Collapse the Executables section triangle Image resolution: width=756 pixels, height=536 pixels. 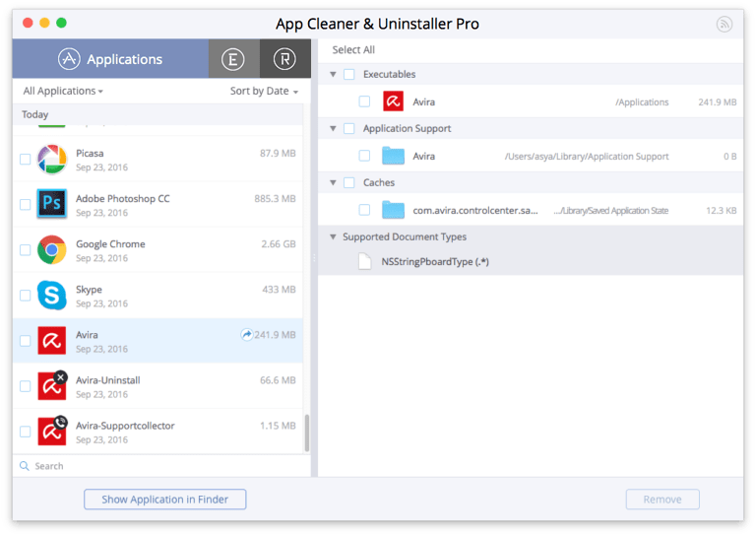333,74
